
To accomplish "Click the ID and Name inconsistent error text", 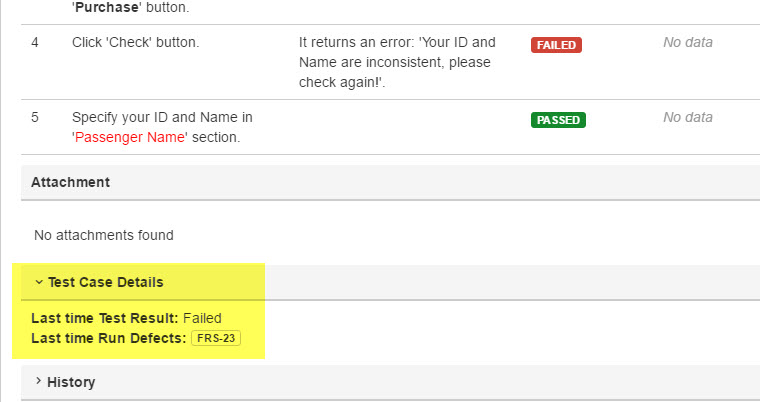I will (x=397, y=62).
